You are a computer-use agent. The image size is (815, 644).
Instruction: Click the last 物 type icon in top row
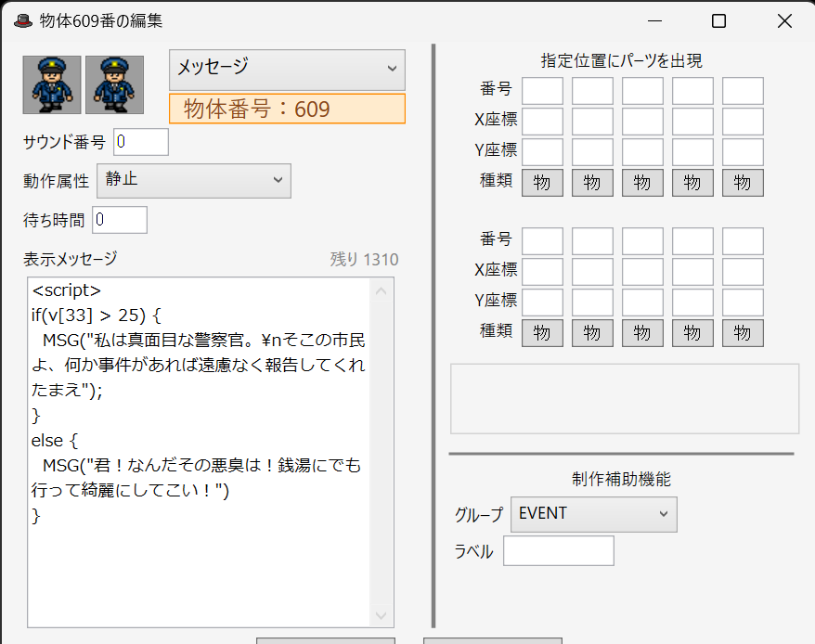pos(743,183)
